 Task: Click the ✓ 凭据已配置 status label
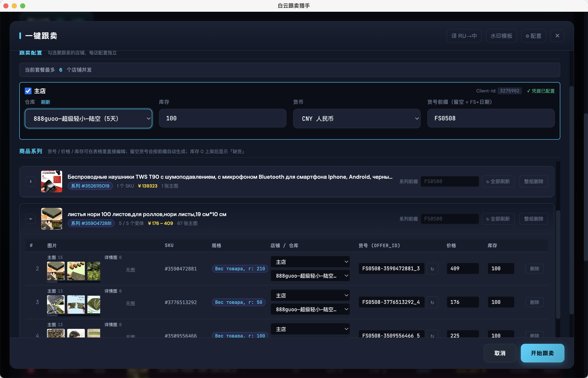click(x=541, y=91)
